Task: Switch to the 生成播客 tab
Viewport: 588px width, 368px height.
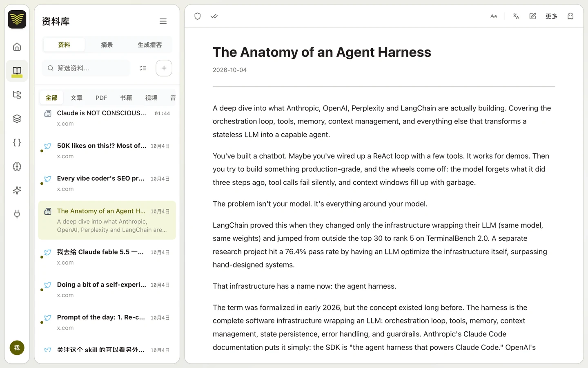Action: tap(150, 45)
